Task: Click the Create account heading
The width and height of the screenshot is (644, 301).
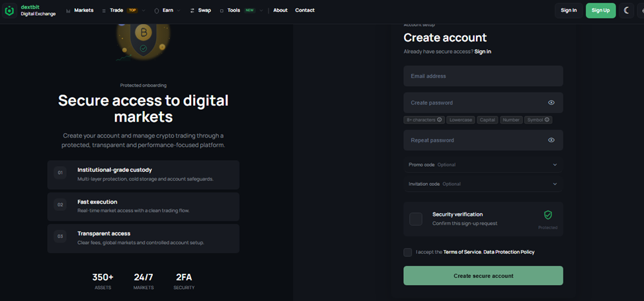Action: (445, 38)
